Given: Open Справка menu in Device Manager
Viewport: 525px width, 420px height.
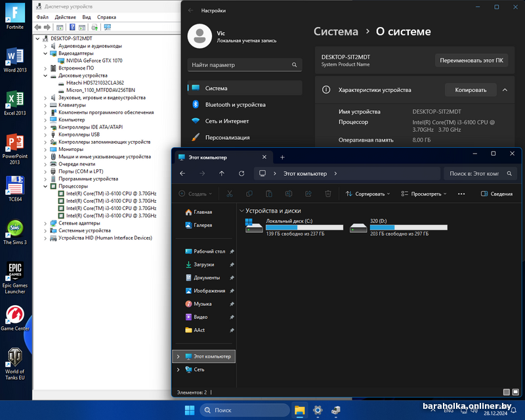Looking at the screenshot, I should tap(106, 17).
